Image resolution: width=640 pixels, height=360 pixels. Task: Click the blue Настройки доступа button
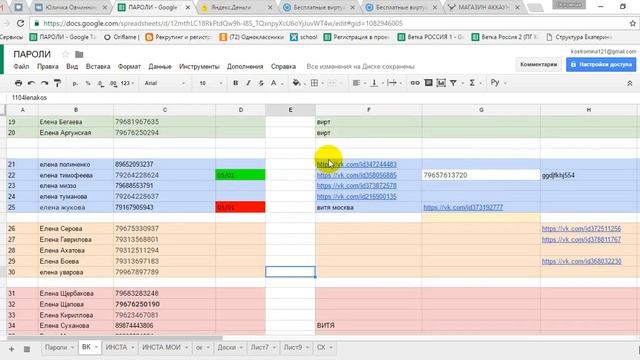pos(601,64)
